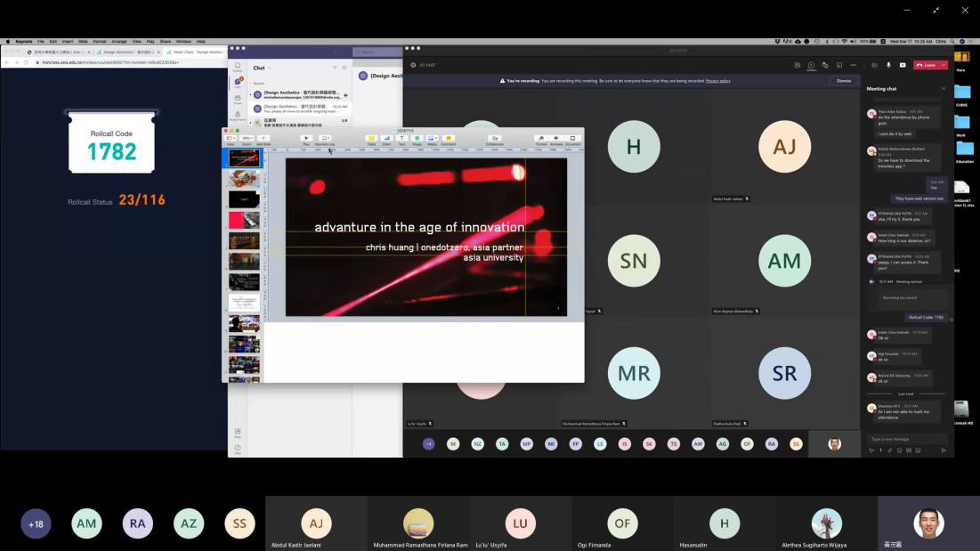Open Keynote View dropdown

pyautogui.click(x=231, y=140)
